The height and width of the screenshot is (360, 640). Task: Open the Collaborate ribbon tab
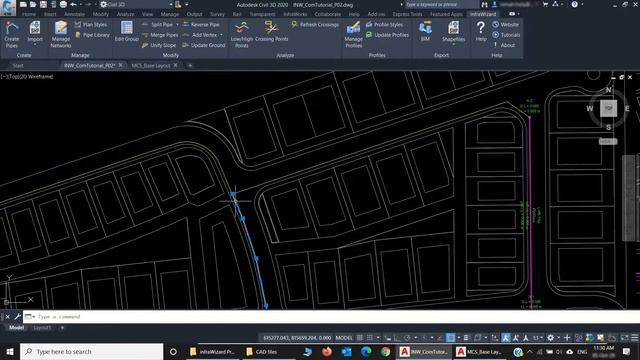327,14
